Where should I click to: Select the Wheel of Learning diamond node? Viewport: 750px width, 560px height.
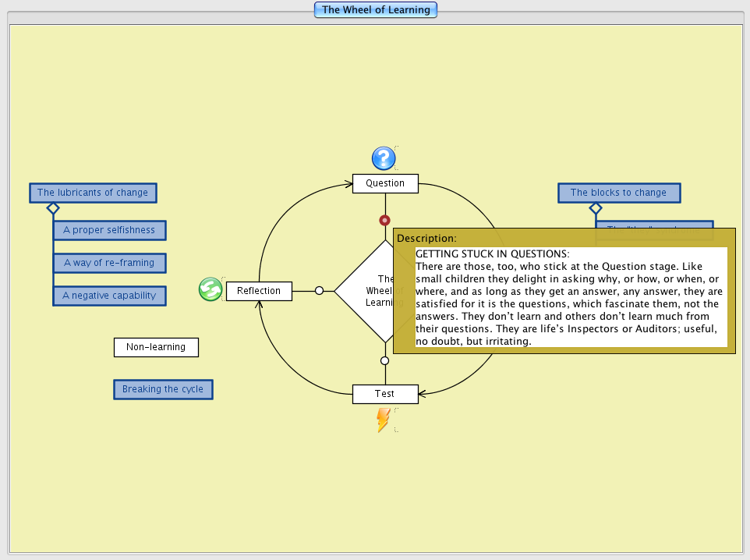pos(365,291)
